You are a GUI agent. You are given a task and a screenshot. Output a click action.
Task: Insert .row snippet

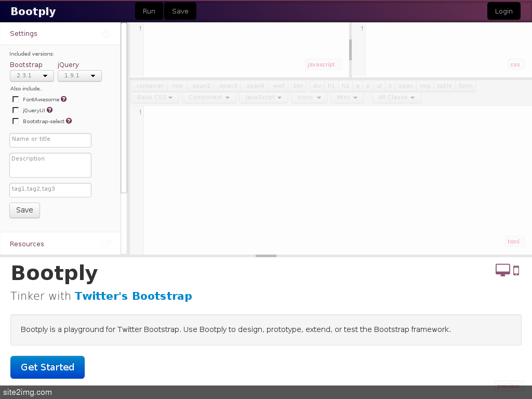pyautogui.click(x=177, y=86)
